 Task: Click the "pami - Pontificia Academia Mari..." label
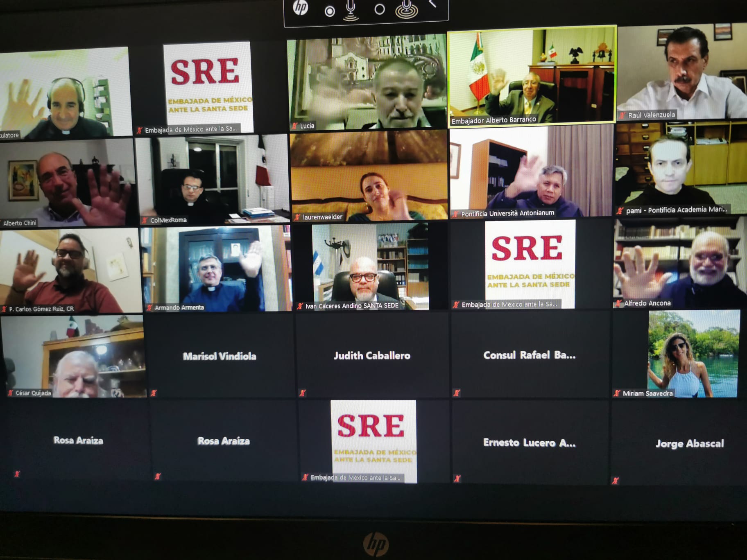pyautogui.click(x=677, y=210)
